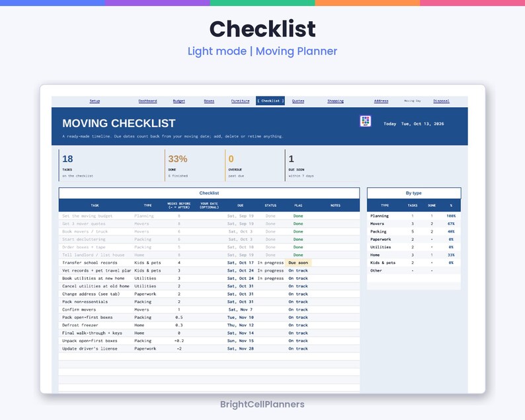Select the Movers row in By type table
This screenshot has height=420, width=525.
[x=414, y=224]
